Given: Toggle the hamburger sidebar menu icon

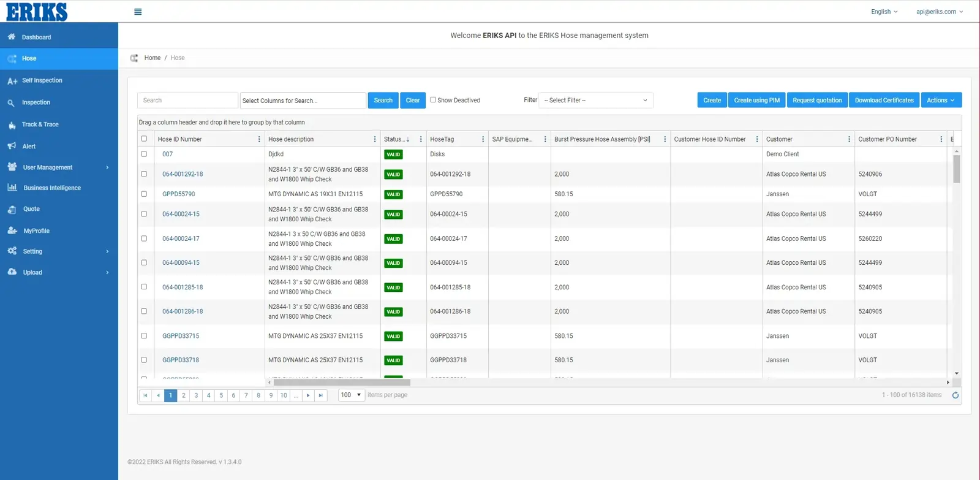Looking at the screenshot, I should click(138, 12).
